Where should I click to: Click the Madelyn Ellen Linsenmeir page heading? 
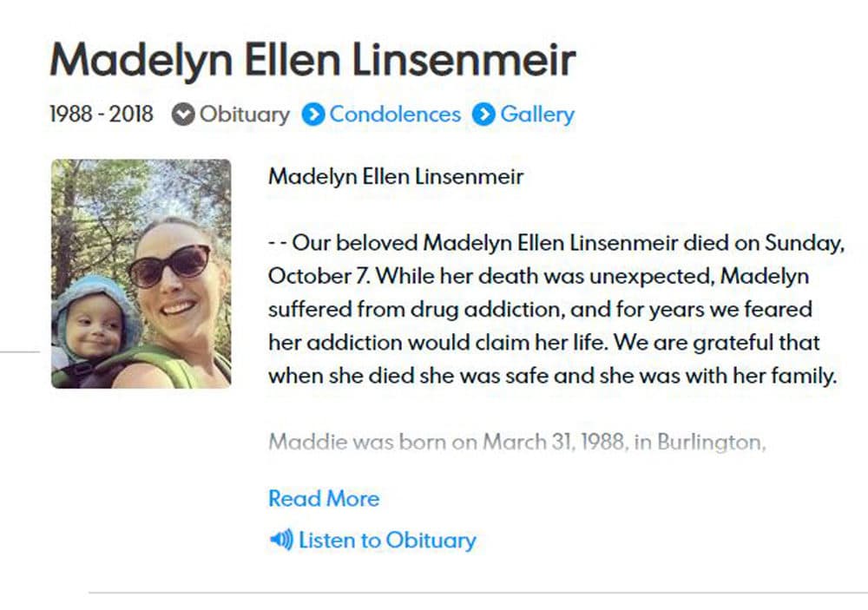pyautogui.click(x=313, y=60)
